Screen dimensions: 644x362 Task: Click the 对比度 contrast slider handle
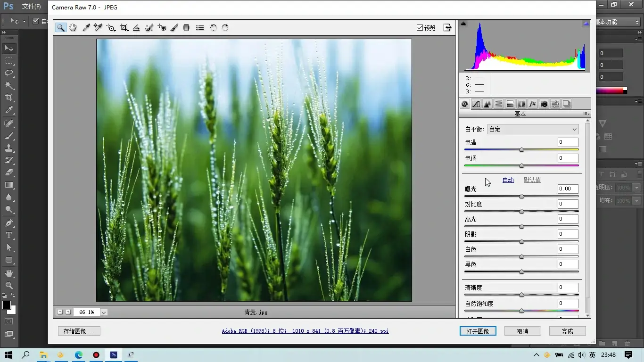click(521, 212)
